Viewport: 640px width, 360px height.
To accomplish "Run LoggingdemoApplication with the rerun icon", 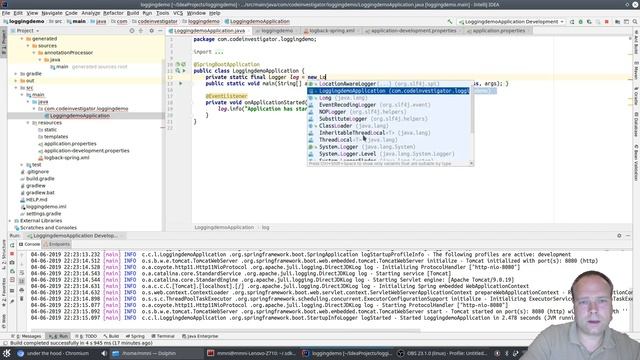I will 572,22.
